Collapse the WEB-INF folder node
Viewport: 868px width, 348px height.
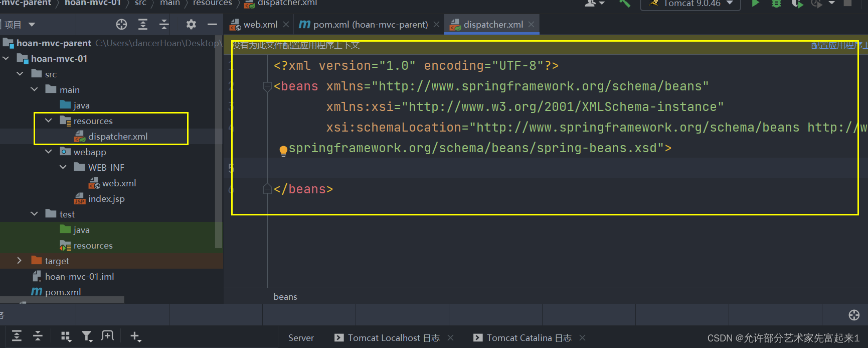[63, 168]
